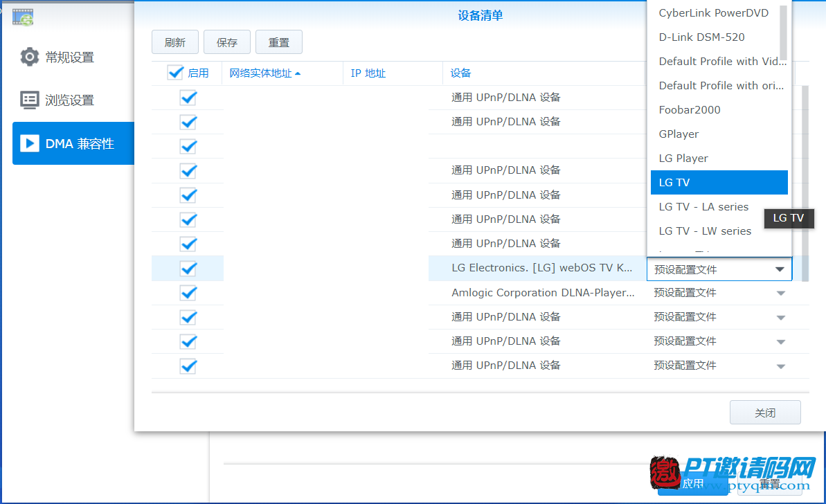
Task: Uncheck the LG Electronics webOS TV row checkbox
Action: pyautogui.click(x=188, y=269)
